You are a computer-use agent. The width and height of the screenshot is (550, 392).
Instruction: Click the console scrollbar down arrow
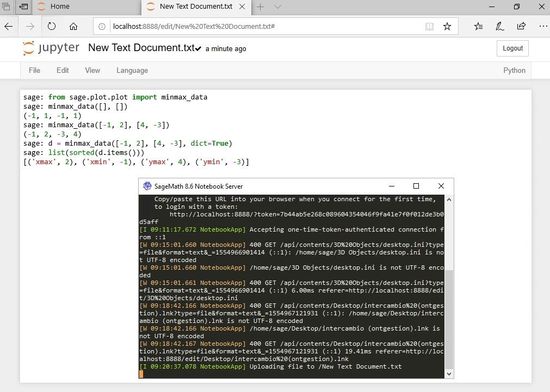point(449,374)
